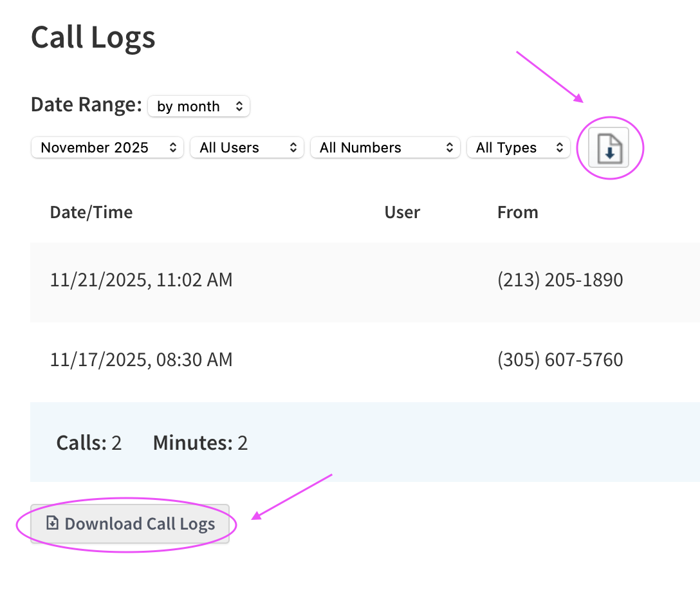Viewport: 700px width, 592px height.
Task: Open the 'by month' date range dropdown
Action: pos(198,107)
